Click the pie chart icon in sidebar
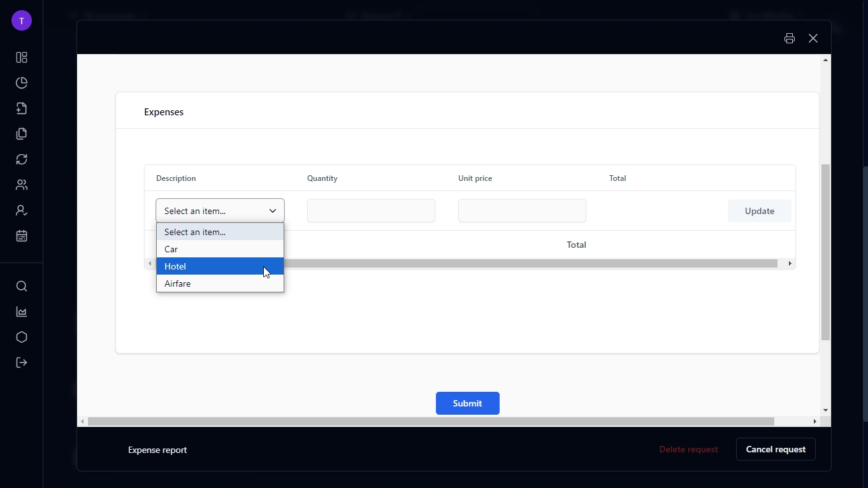Screen dimensions: 868x488 click(x=22, y=83)
